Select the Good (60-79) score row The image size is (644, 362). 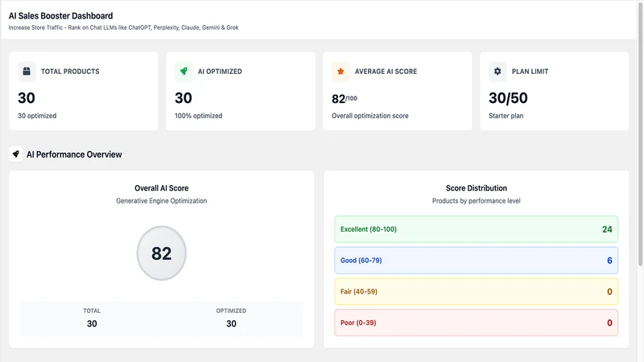pos(476,260)
